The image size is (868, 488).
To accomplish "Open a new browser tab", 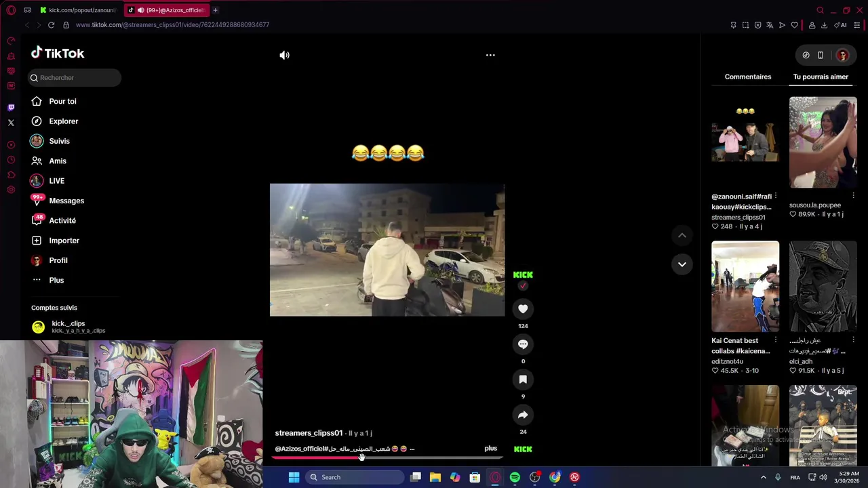I will point(215,10).
